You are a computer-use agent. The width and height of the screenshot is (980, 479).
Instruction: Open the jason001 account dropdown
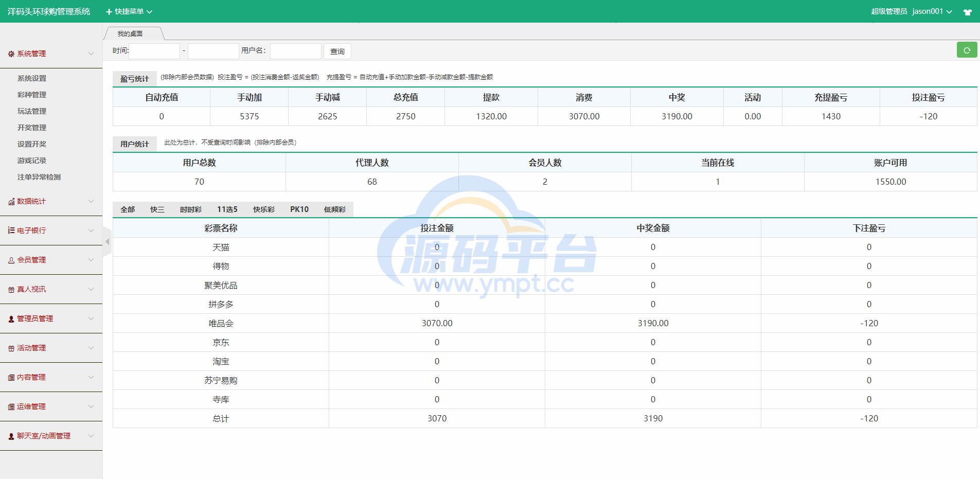tap(932, 11)
